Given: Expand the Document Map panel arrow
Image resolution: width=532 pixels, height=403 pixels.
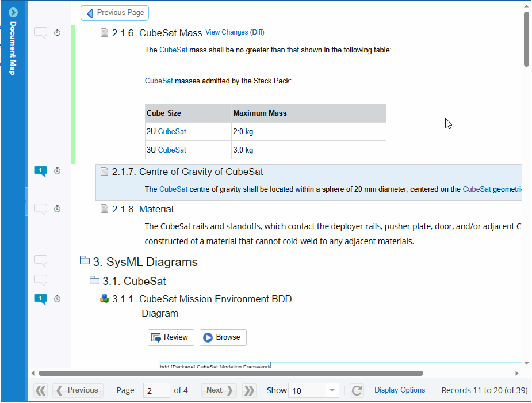Looking at the screenshot, I should [x=13, y=12].
